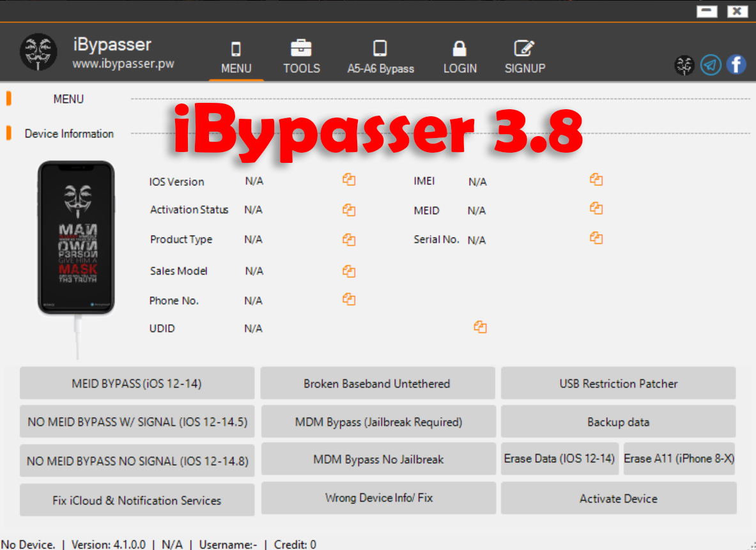756x550 pixels.
Task: Copy the iOS Version value
Action: [349, 180]
